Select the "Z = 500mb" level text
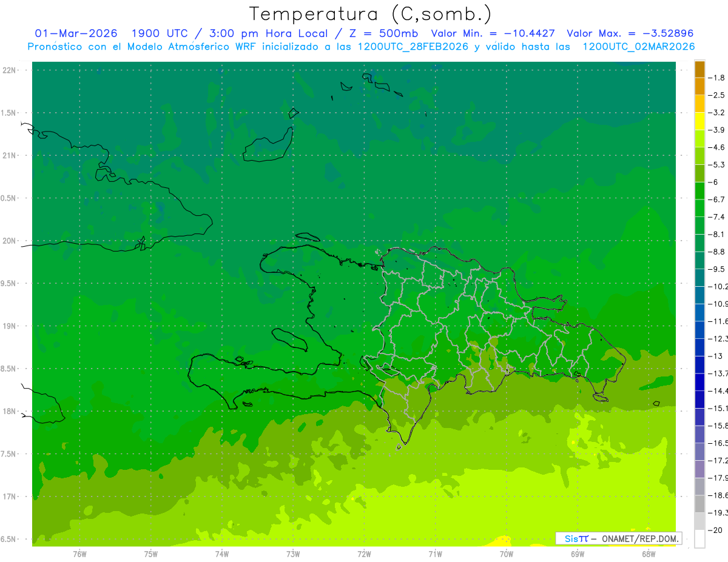728x562 pixels. (x=383, y=33)
